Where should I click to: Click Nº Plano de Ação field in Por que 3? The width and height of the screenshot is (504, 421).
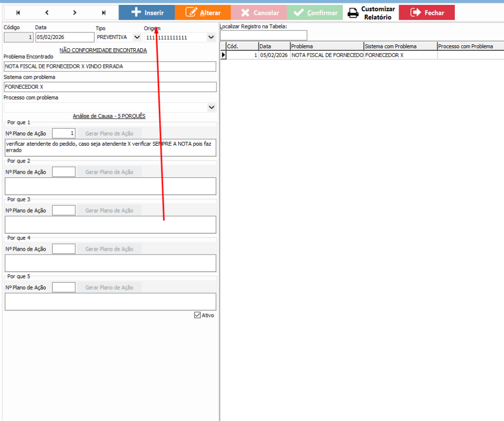click(63, 210)
